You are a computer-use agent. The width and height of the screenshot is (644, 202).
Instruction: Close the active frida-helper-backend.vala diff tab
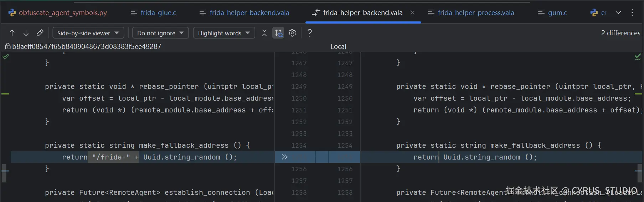[412, 12]
